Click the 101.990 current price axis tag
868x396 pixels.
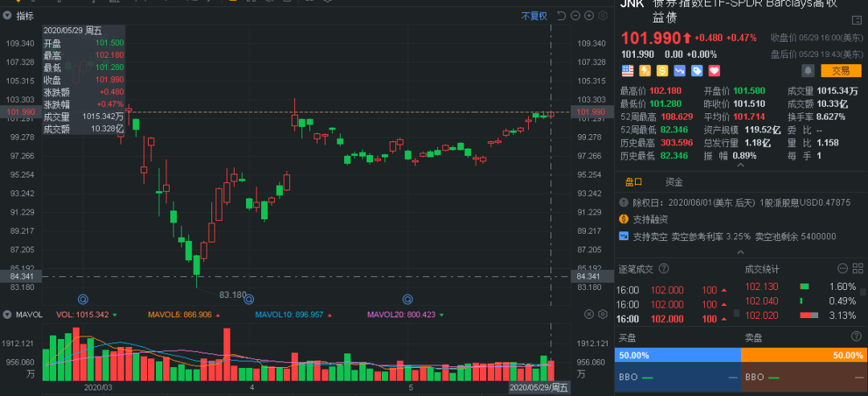point(591,112)
